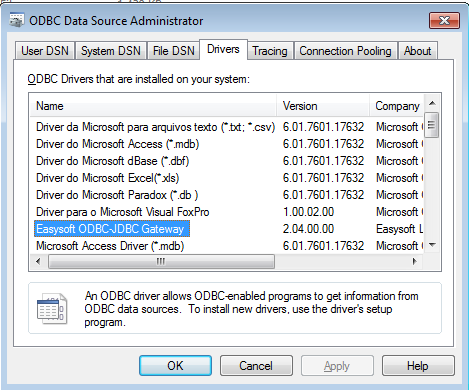Click version cell of Microsoft Access Driver row
The width and height of the screenshot is (469, 390).
tap(323, 246)
